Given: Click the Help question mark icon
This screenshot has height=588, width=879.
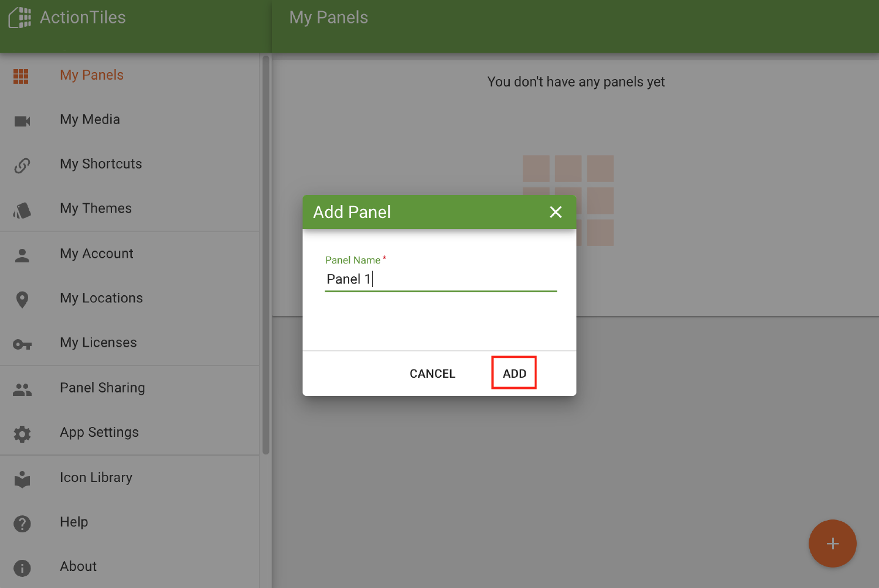Looking at the screenshot, I should tap(22, 524).
